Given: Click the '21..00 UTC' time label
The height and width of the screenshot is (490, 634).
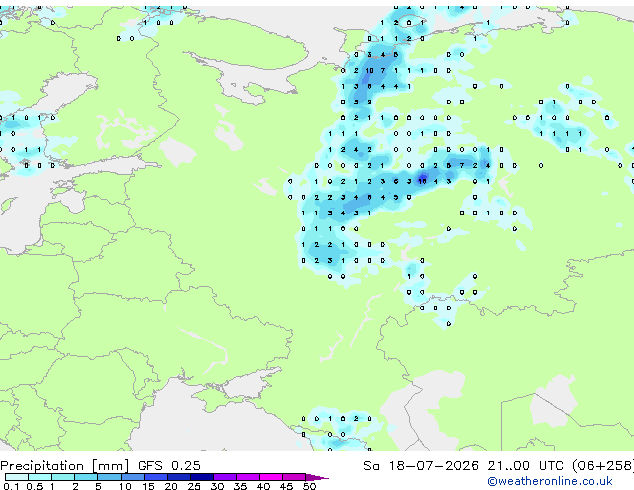Looking at the screenshot, I should coord(525,466).
